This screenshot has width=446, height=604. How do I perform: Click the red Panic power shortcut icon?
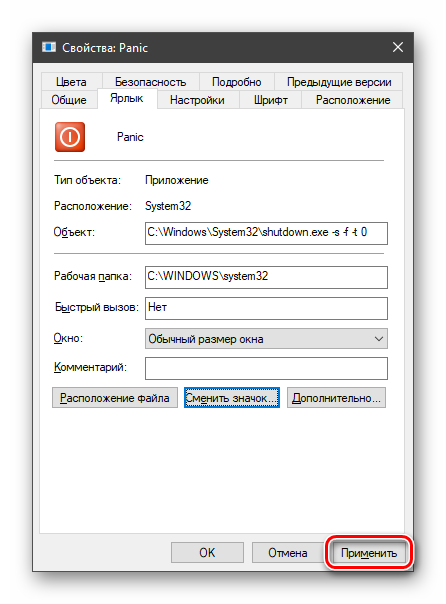point(70,137)
